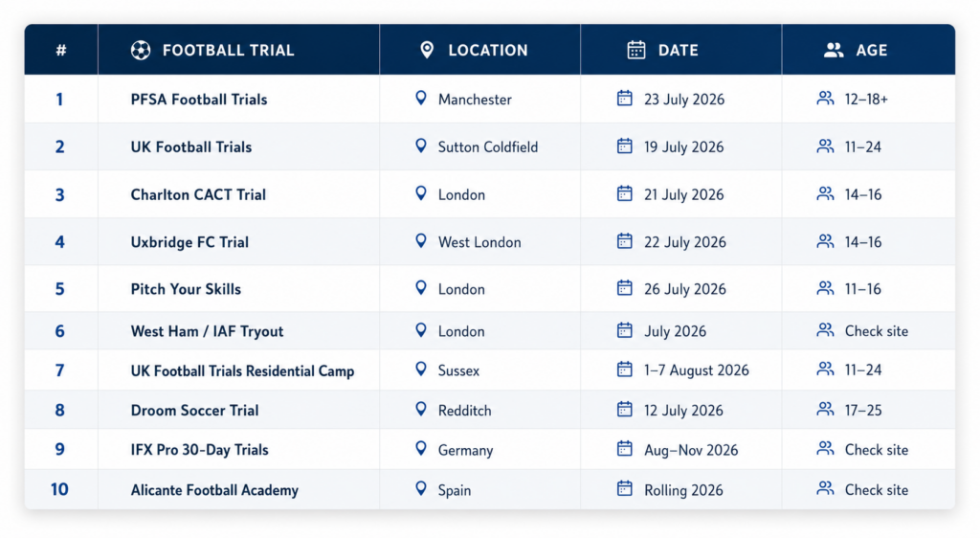
Task: Click the calendar icon beside 19 July 2026
Action: 624,146
